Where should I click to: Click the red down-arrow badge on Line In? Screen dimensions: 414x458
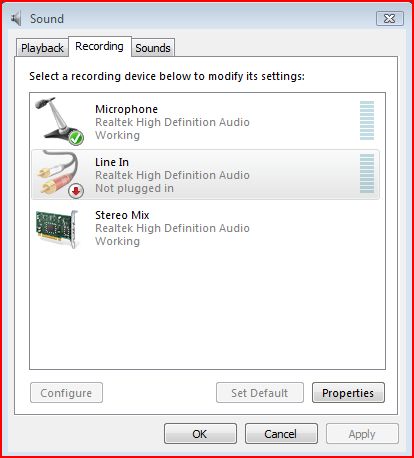[x=76, y=191]
